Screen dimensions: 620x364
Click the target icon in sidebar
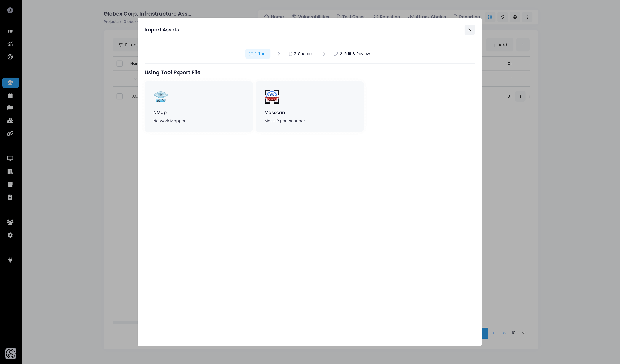[10, 57]
